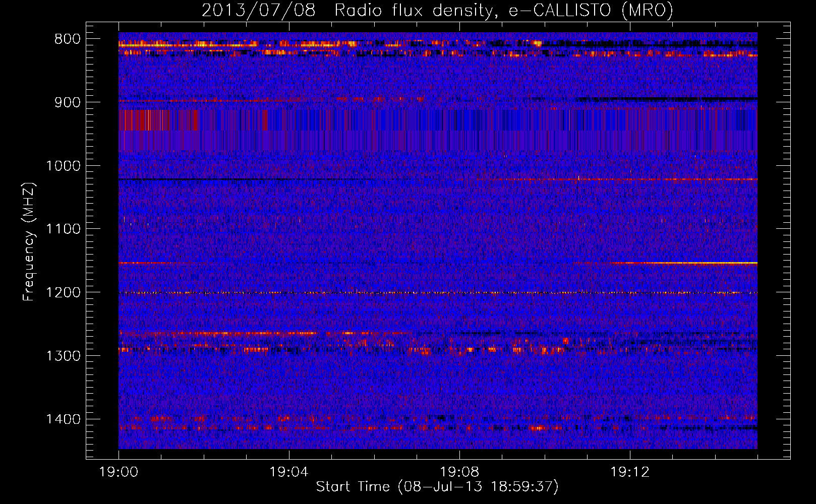816x504 pixels.
Task: Click the 19:12 time axis label
Action: [630, 472]
